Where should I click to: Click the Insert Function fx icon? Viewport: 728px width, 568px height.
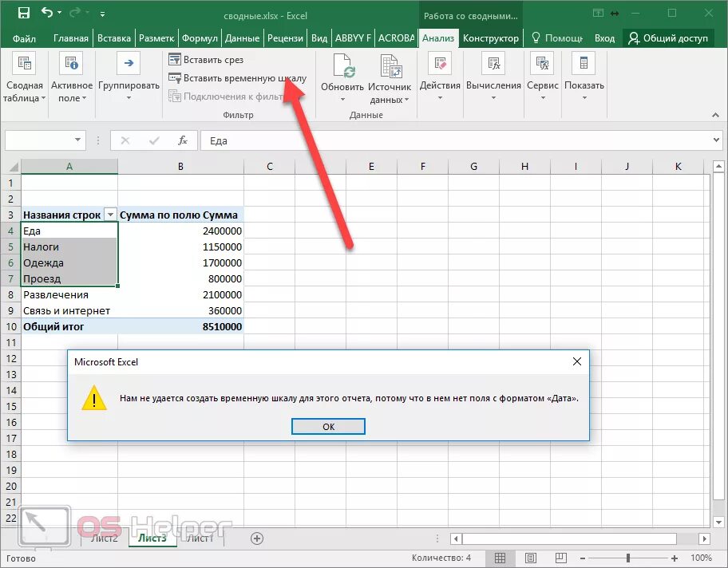(x=183, y=140)
